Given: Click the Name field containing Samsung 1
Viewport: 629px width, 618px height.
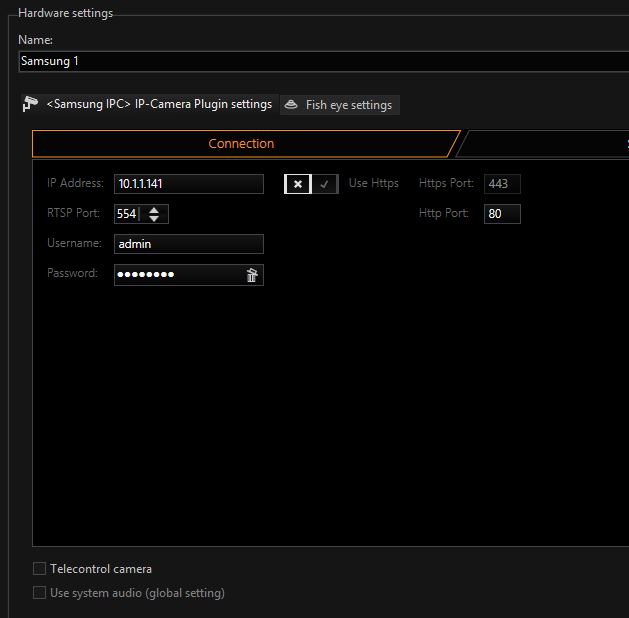Looking at the screenshot, I should coord(320,61).
